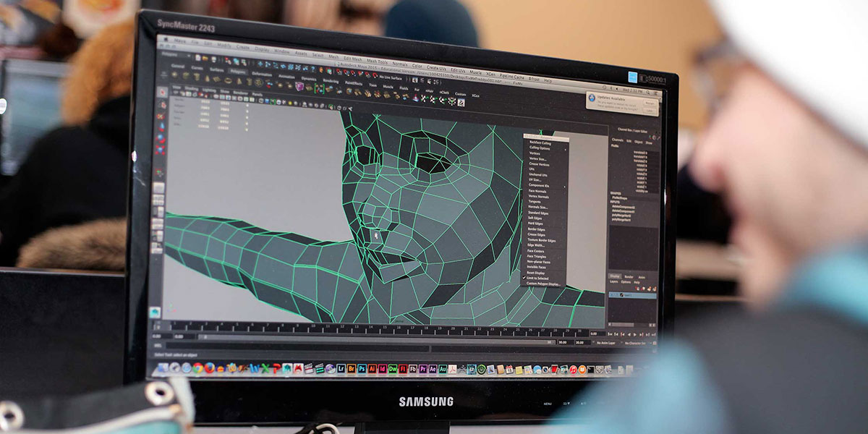This screenshot has height=434, width=868.
Task: Switch to the Render layer tab
Action: tap(629, 276)
